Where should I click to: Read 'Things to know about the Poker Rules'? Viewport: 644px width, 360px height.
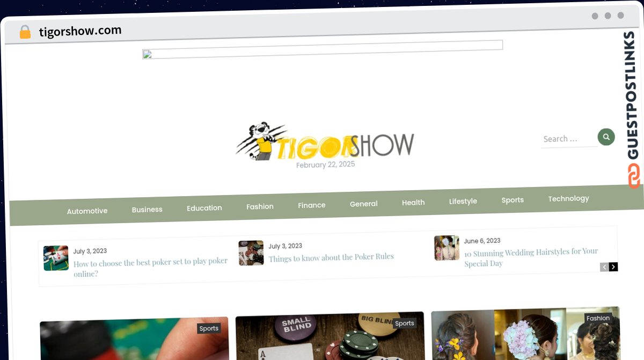[x=331, y=257]
